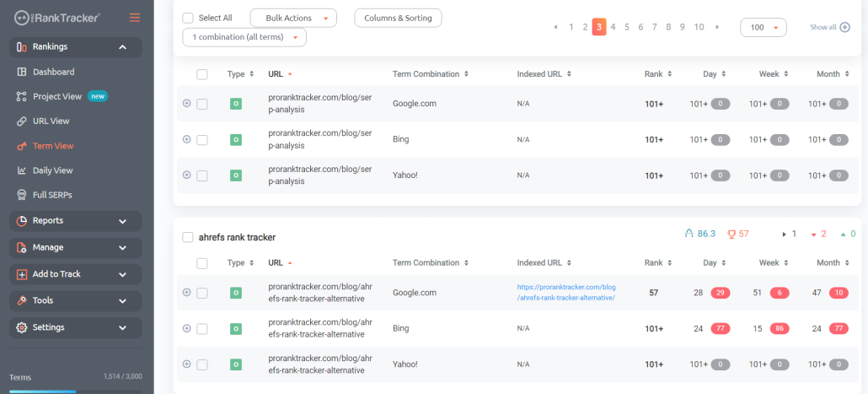The width and height of the screenshot is (868, 394).
Task: Sort ahrefs table by Term Combination column
Action: (431, 262)
